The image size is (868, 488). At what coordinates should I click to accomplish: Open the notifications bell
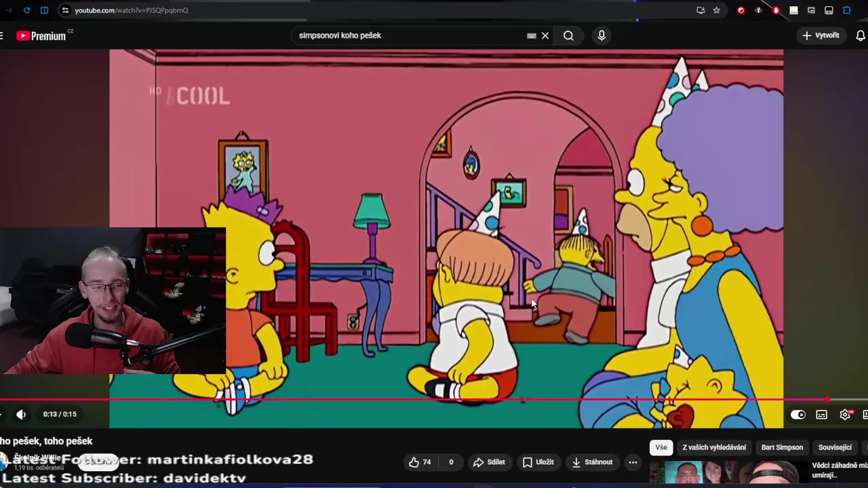861,35
